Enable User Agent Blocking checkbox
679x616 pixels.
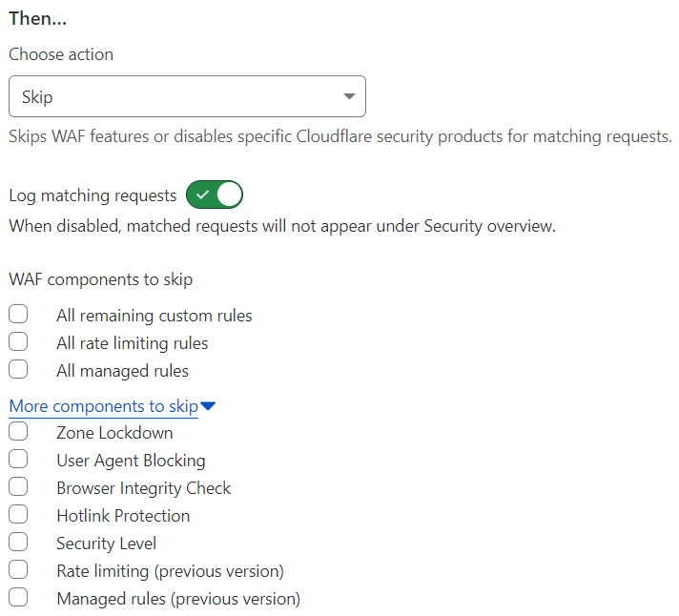pos(18,460)
